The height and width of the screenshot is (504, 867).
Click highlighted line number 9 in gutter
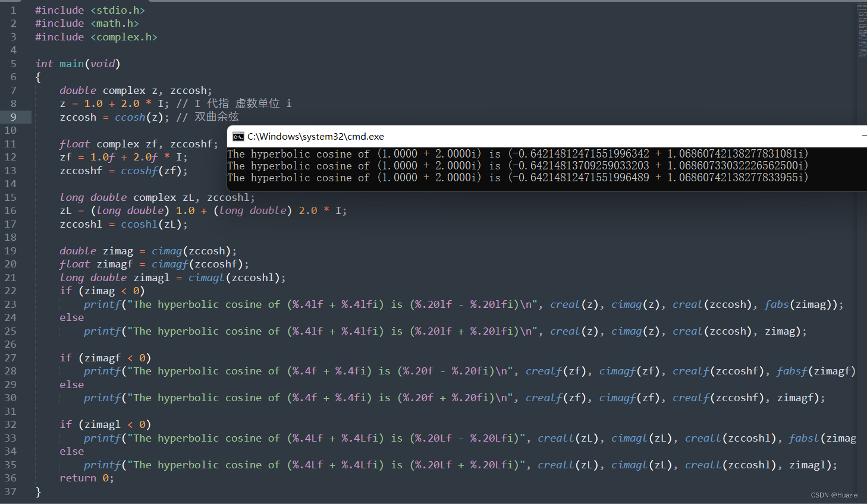13,117
